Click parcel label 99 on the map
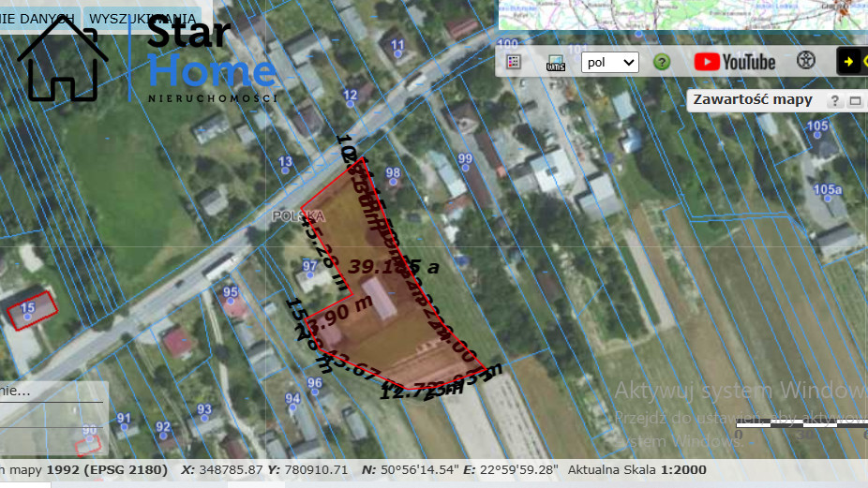The width and height of the screenshot is (868, 488). 465,159
